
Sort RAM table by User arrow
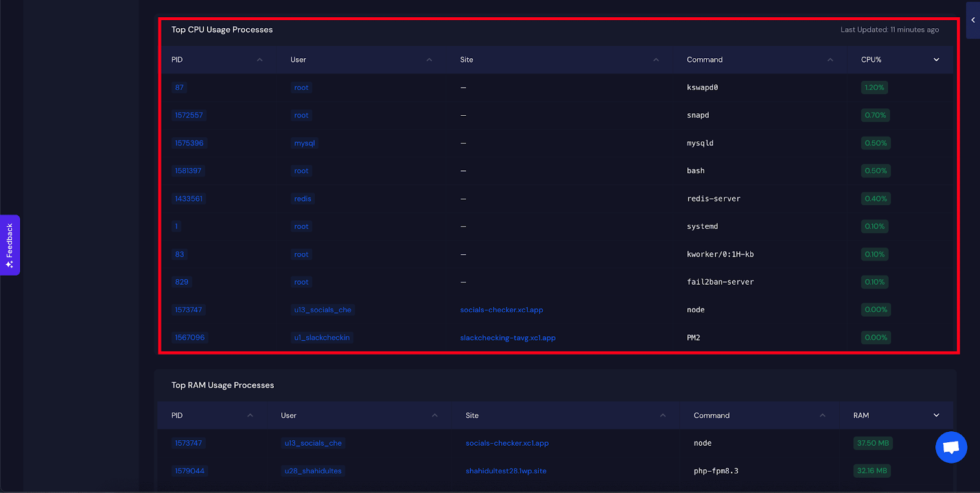434,416
